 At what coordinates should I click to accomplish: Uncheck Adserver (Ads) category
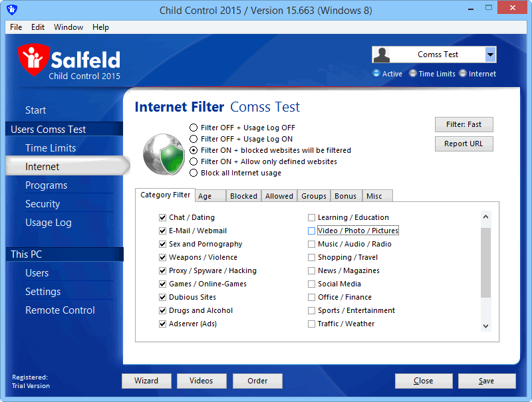pyautogui.click(x=162, y=324)
